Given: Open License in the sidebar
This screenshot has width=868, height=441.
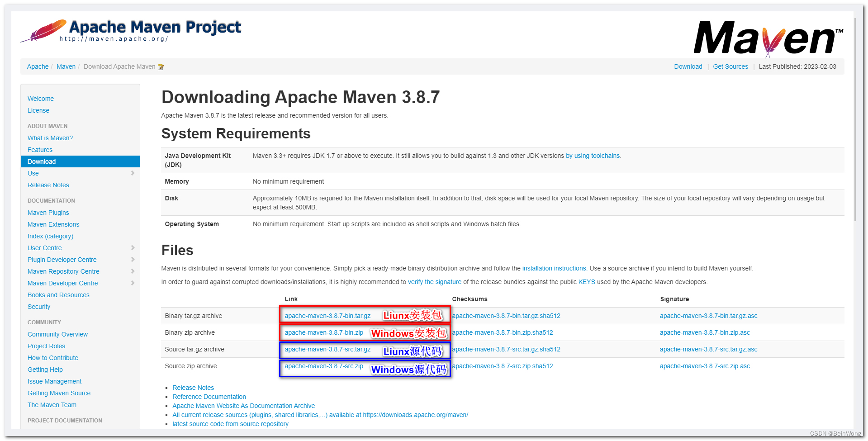Looking at the screenshot, I should pos(38,110).
